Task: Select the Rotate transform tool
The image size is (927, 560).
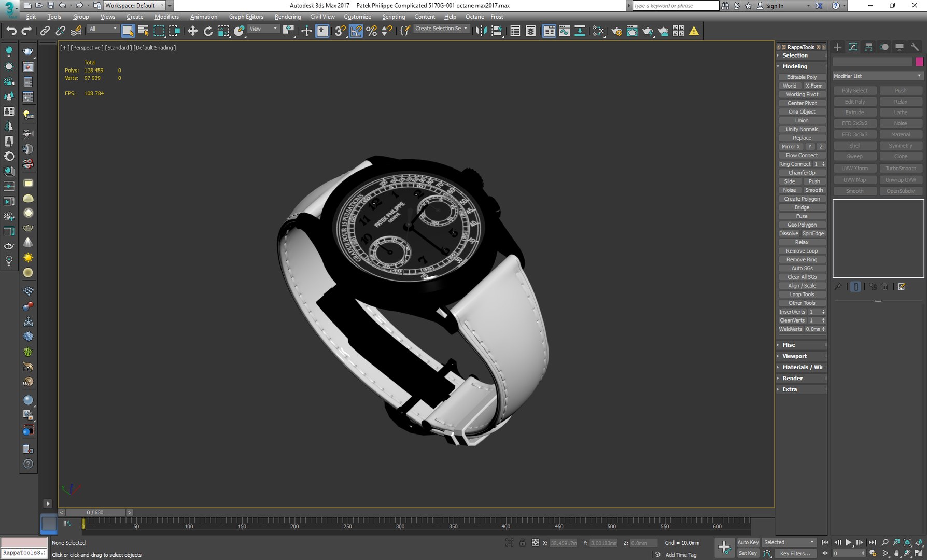Action: coord(208,31)
